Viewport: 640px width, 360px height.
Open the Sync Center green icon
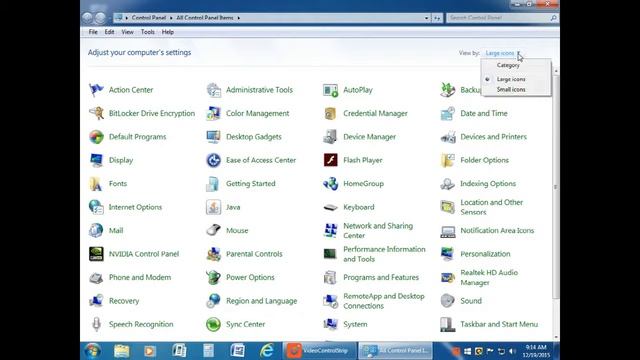pos(213,324)
